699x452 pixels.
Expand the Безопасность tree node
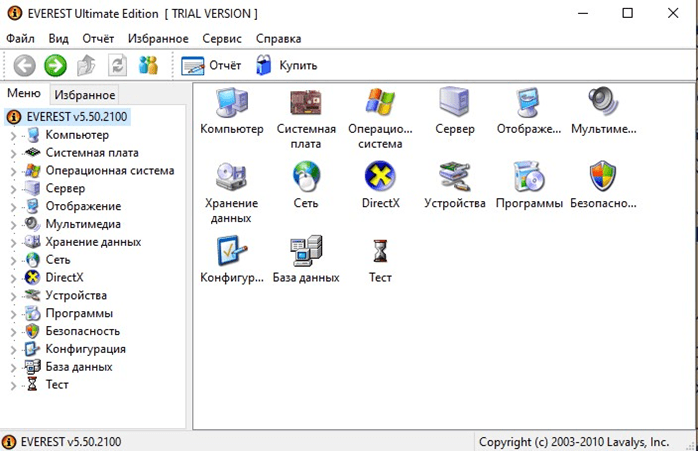13,332
